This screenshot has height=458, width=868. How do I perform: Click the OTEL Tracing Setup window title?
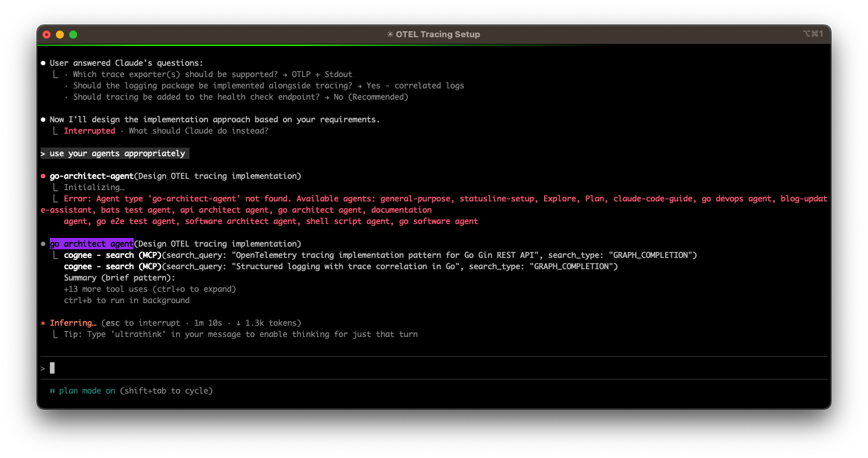[x=438, y=35]
